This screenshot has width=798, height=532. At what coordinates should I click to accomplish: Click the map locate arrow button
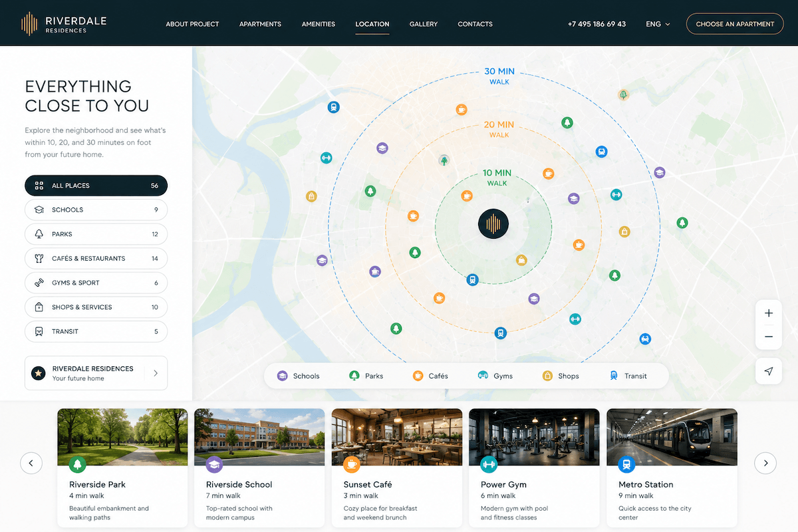tap(769, 371)
